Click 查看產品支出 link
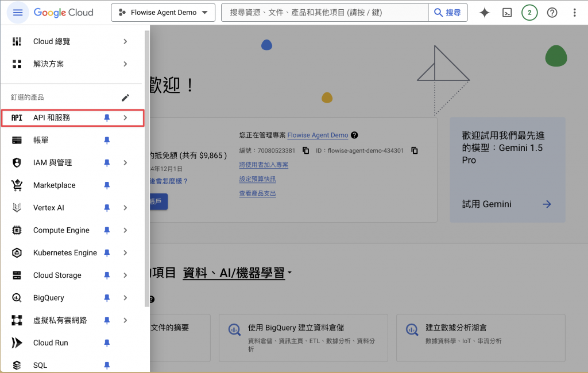 (x=257, y=193)
